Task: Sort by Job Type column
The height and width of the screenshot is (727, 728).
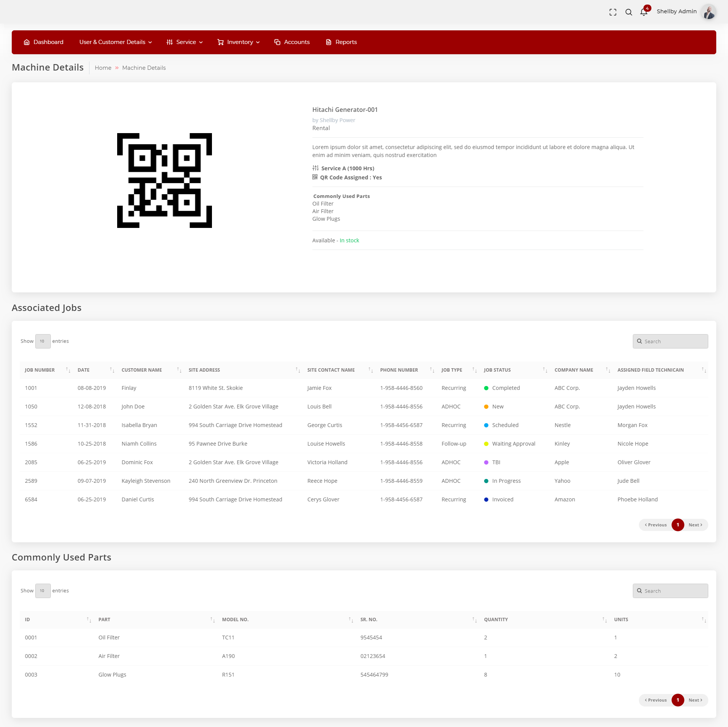Action: pos(458,370)
